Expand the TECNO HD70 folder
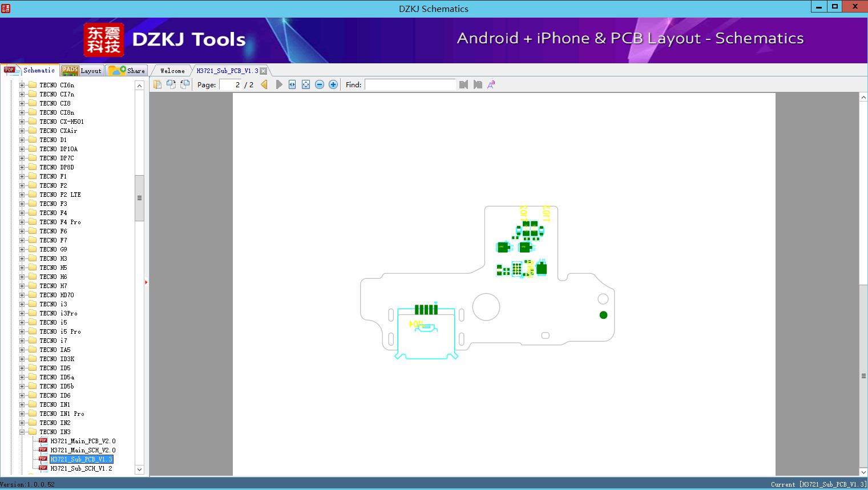The image size is (868, 490). click(x=22, y=295)
